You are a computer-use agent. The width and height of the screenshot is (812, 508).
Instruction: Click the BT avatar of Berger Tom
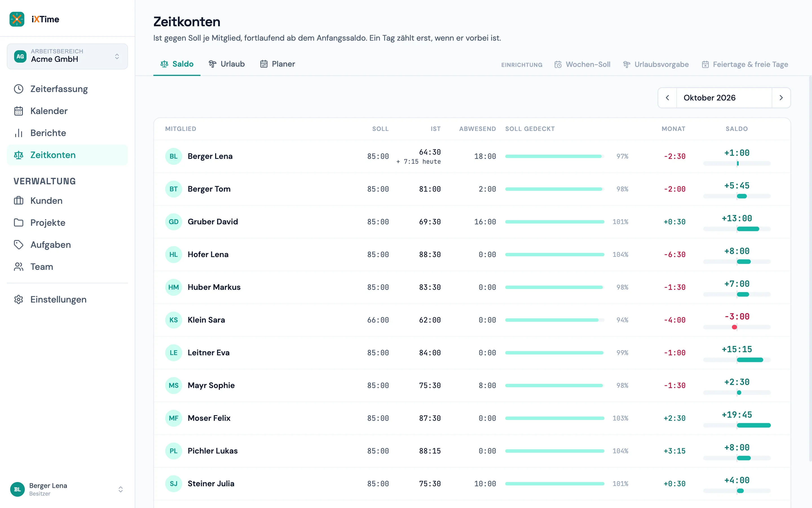point(173,189)
